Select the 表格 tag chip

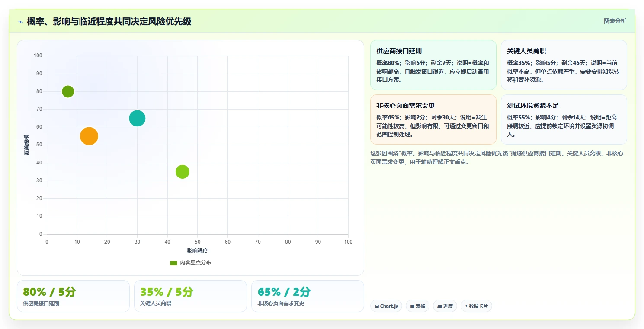[418, 306]
